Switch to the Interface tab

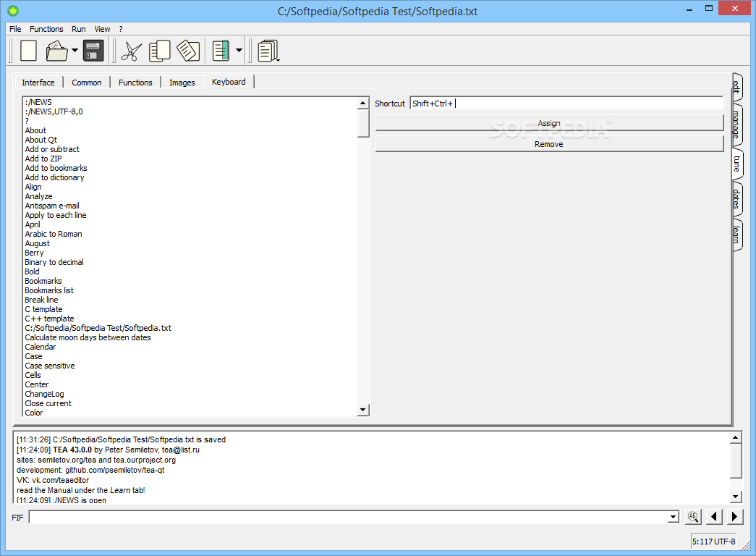click(x=38, y=83)
